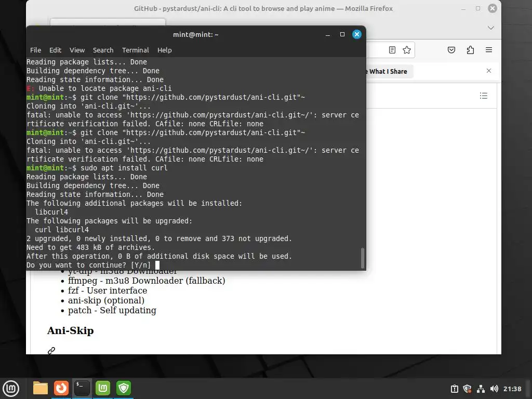Click the terminal title 'mint@mint: ~'

coord(196,35)
